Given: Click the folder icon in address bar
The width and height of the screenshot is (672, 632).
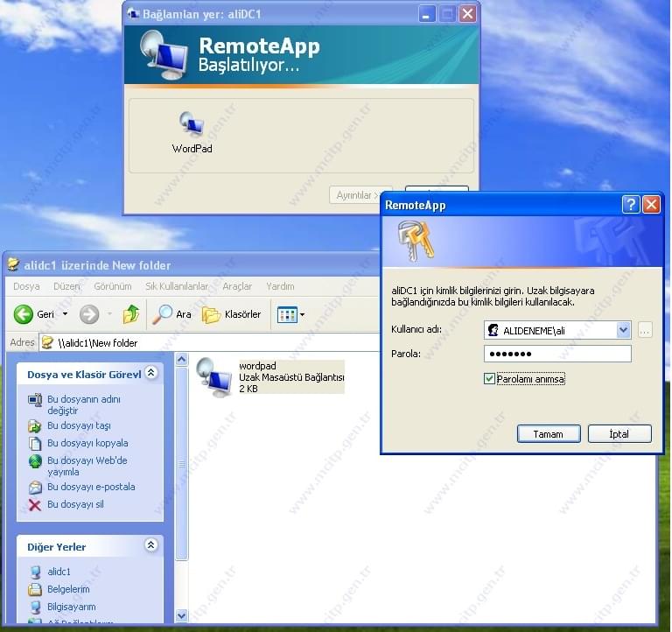Looking at the screenshot, I should pos(47,342).
